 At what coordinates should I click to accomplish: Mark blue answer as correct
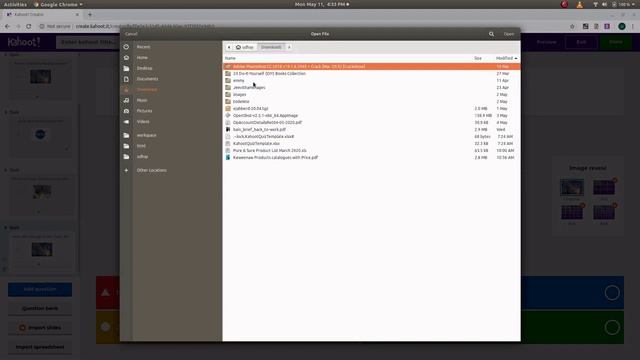(612, 293)
